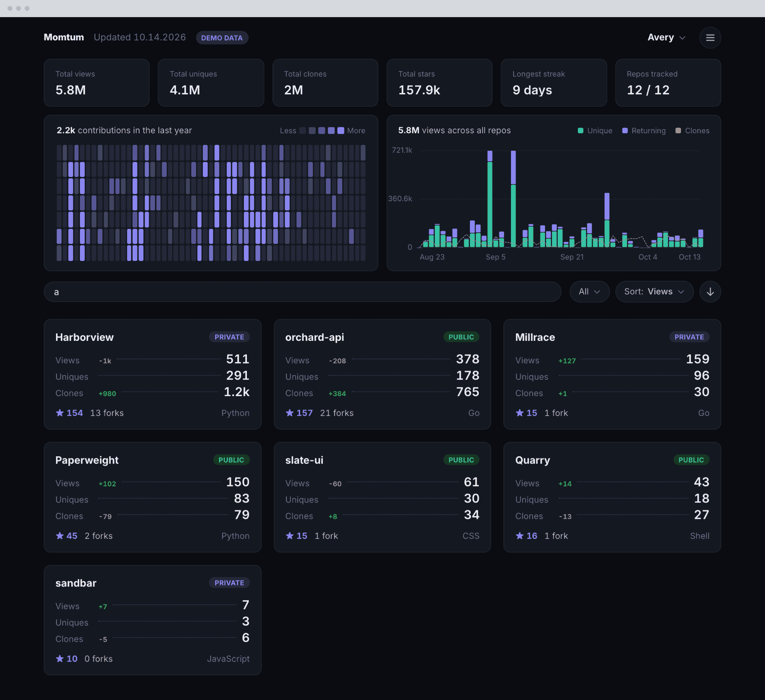Click the star icon on sandbar card
The height and width of the screenshot is (700, 765).
coord(59,659)
